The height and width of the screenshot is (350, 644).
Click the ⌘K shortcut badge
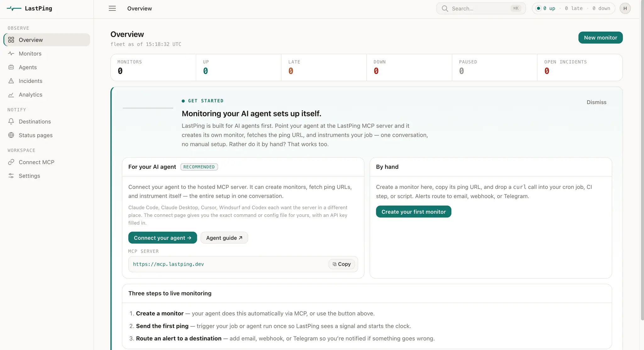click(516, 8)
